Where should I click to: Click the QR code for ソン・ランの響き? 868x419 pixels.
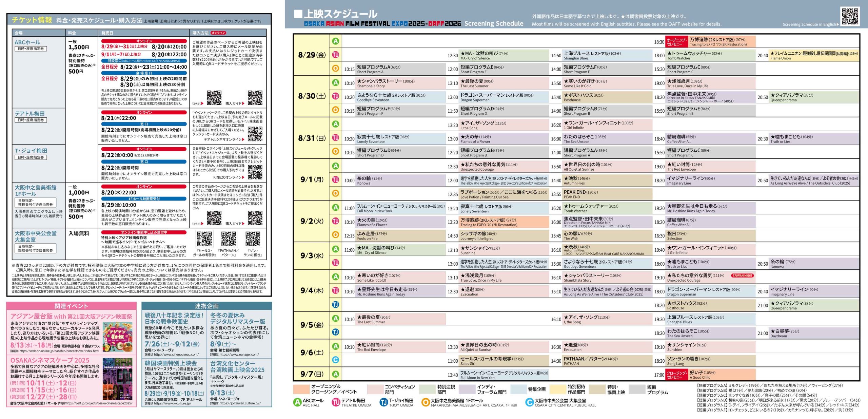(x=253, y=239)
